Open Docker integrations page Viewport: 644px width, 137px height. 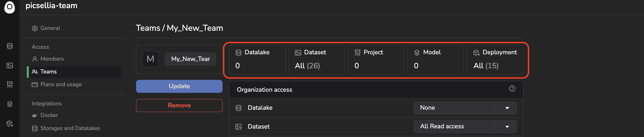[49, 115]
